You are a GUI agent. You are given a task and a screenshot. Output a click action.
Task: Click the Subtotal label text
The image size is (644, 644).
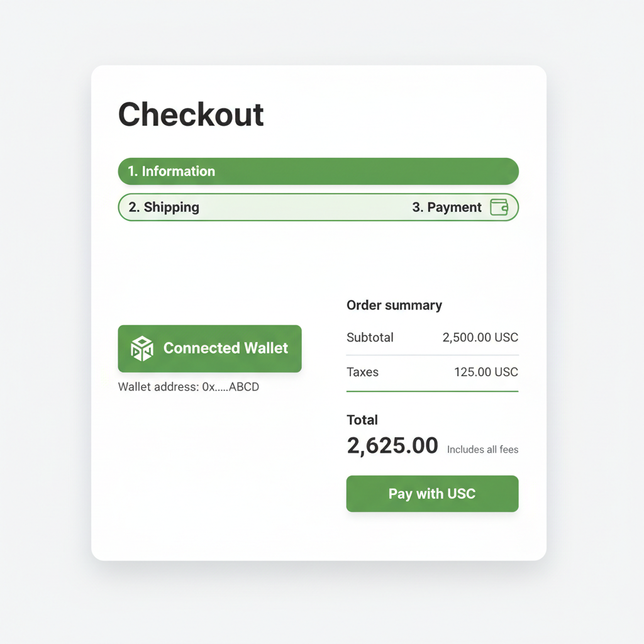pos(370,337)
